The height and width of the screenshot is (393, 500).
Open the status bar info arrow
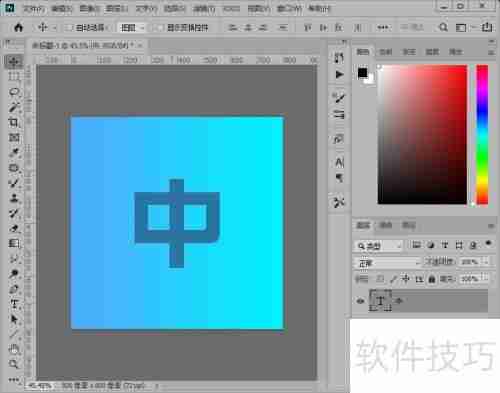tap(156, 386)
